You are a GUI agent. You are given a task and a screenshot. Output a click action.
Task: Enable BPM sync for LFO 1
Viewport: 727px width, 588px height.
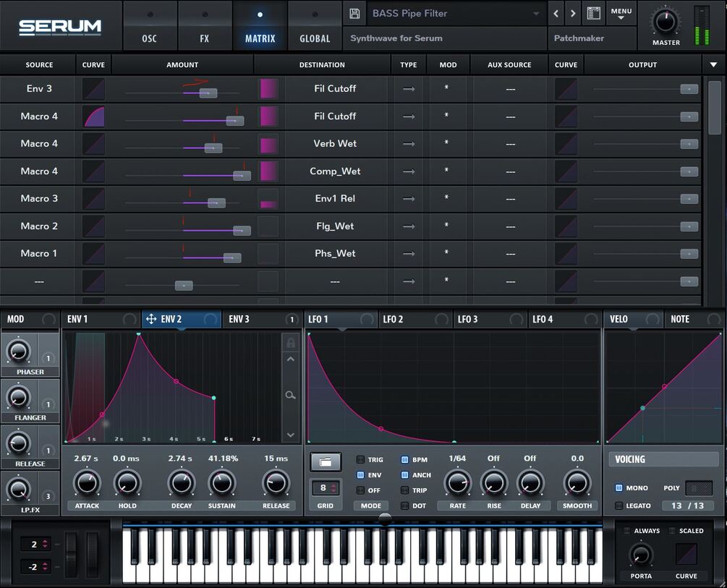point(405,460)
